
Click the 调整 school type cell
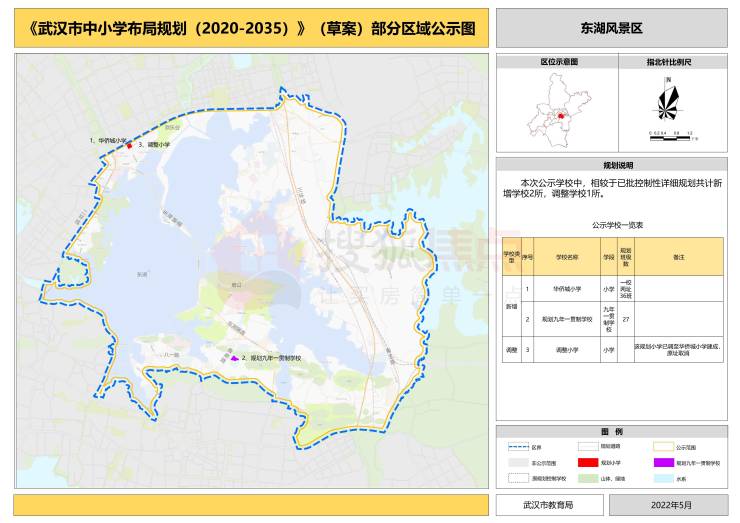click(x=512, y=350)
